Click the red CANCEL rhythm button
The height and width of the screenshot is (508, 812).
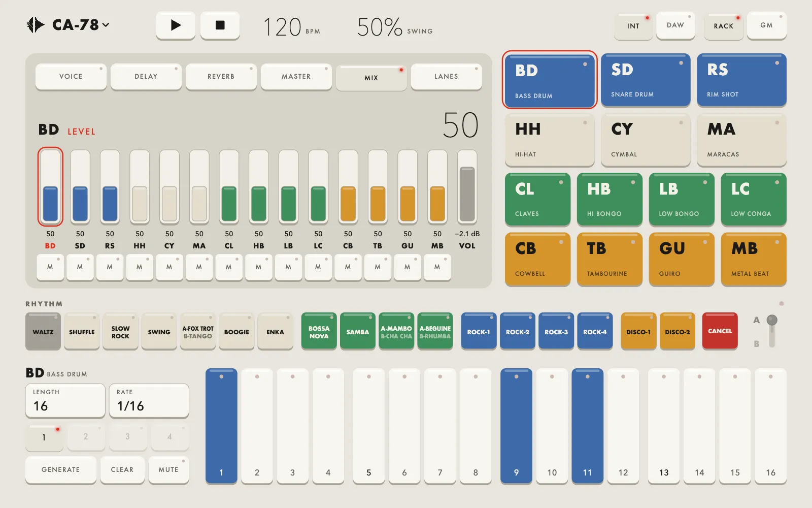coord(720,331)
